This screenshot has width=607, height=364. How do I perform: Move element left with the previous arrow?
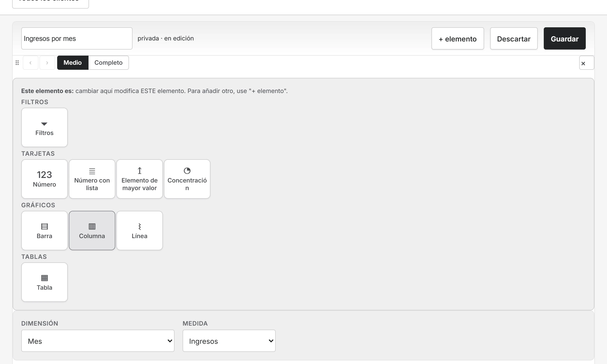(31, 63)
